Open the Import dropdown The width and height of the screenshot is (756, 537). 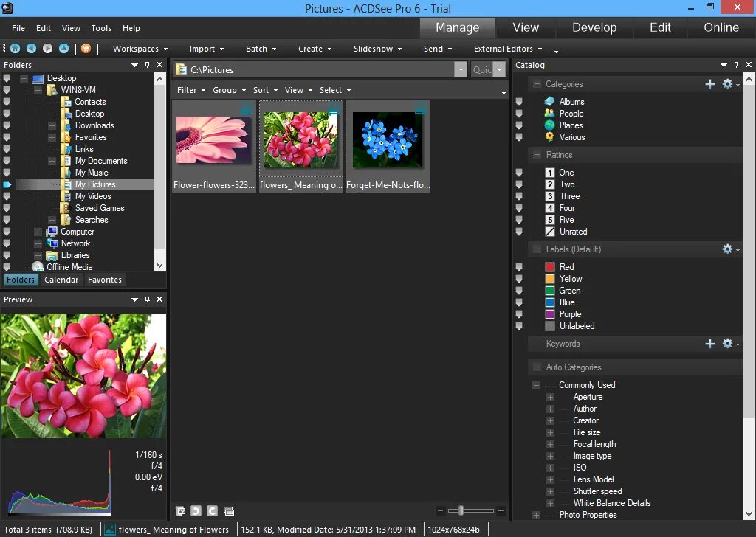coord(207,49)
